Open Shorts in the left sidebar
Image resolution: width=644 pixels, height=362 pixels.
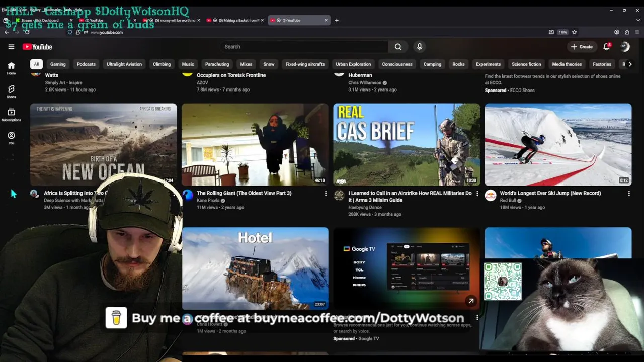pos(11,92)
